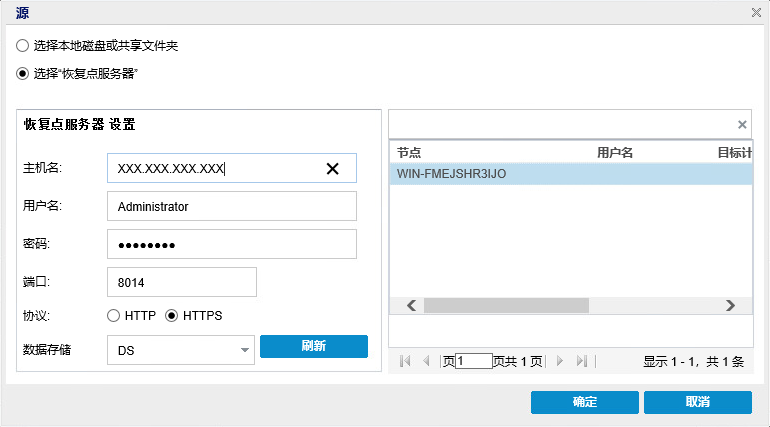Select the HTTPS protocol radio button
This screenshot has width=770, height=427.
pos(171,316)
